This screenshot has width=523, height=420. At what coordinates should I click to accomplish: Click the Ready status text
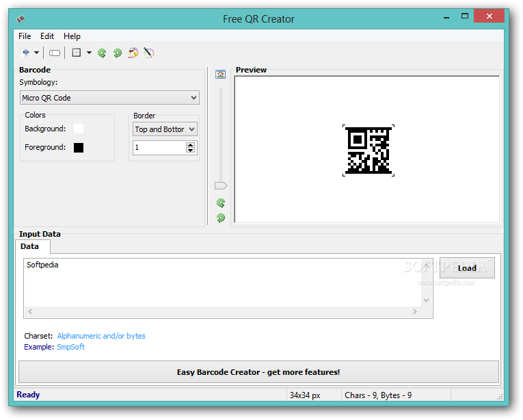click(x=28, y=395)
